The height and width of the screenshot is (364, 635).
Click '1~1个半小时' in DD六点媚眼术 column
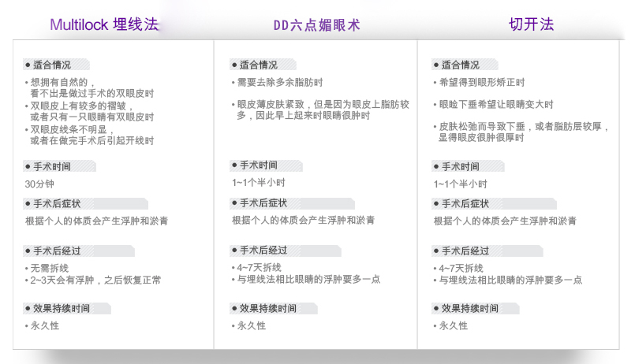click(259, 183)
